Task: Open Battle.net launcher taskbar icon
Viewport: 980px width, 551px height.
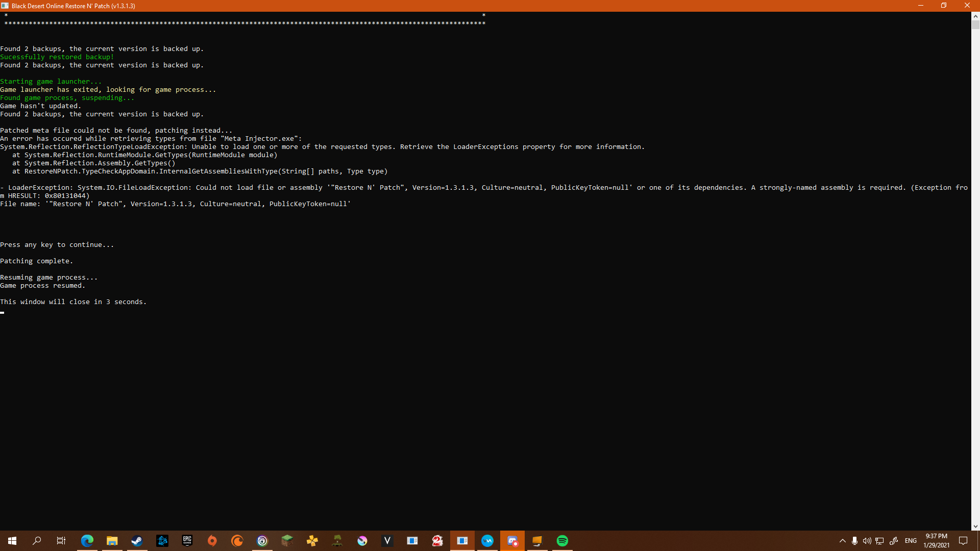Action: click(162, 541)
